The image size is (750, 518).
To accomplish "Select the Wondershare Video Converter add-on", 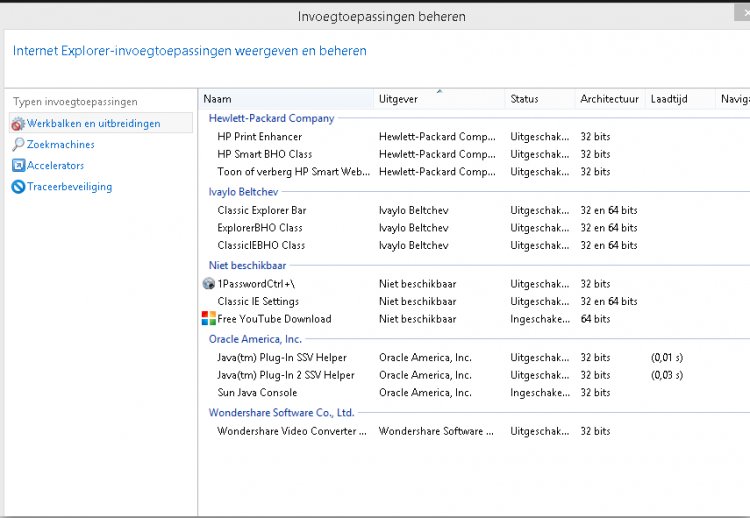I will (x=292, y=431).
